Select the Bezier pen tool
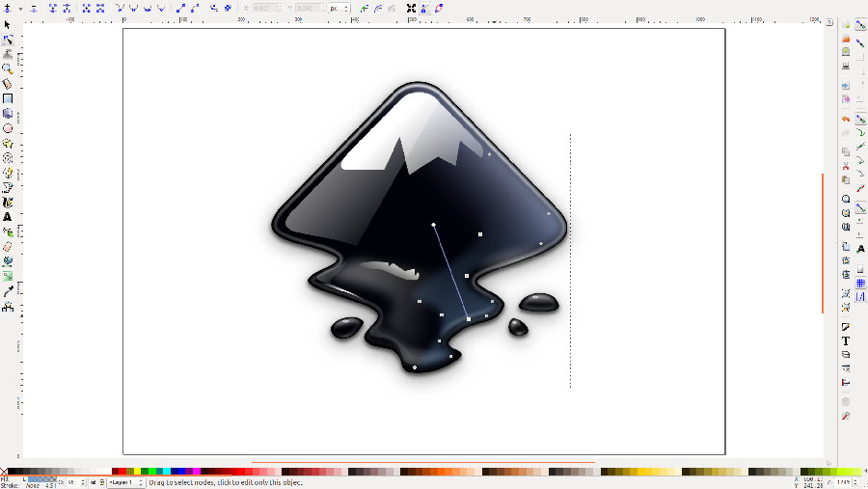The height and width of the screenshot is (489, 868). point(7,188)
